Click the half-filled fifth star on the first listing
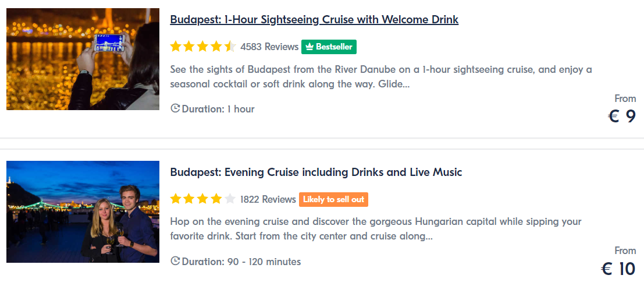The height and width of the screenshot is (282, 644). 230,47
